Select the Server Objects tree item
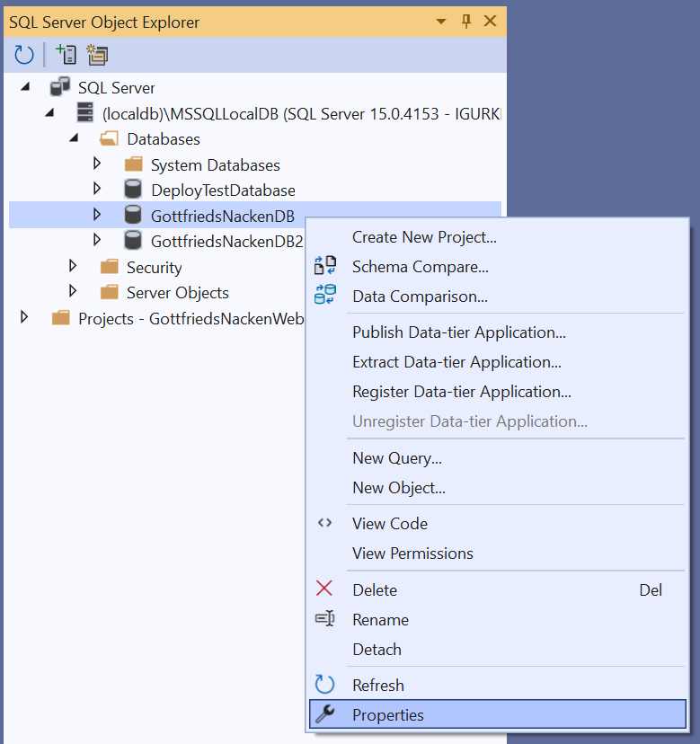 click(x=177, y=292)
